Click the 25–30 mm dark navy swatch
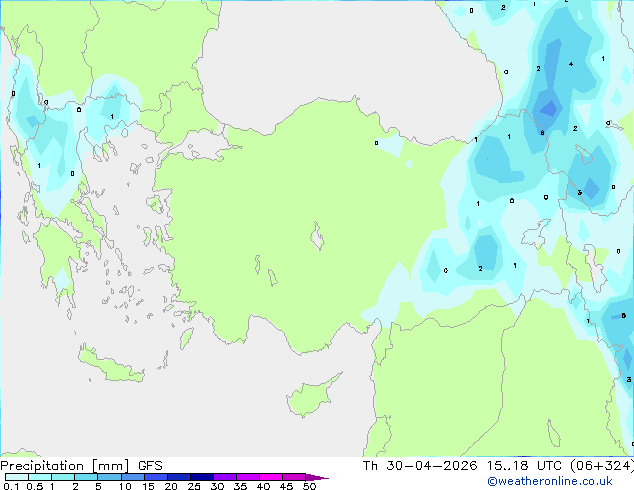634x490 pixels. (x=202, y=477)
